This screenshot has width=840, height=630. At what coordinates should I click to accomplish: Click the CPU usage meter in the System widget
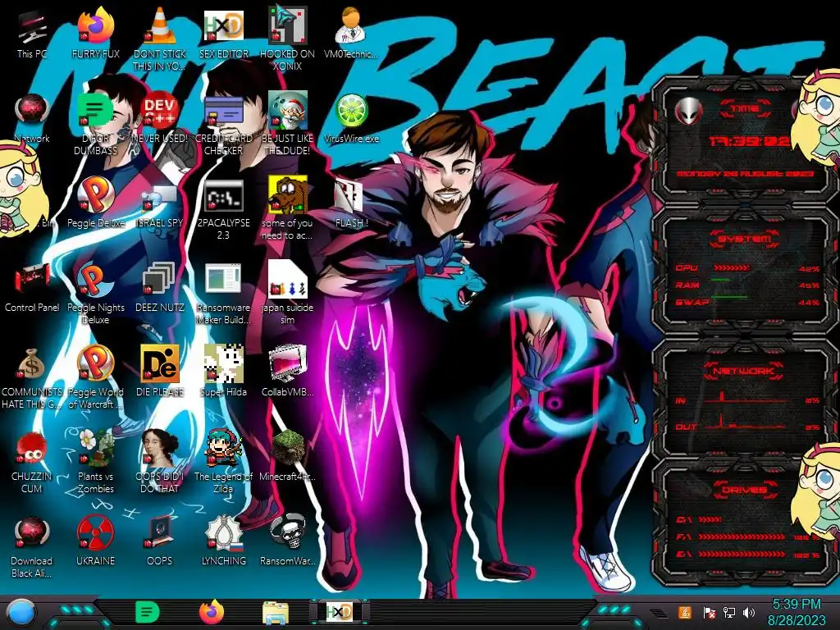click(x=747, y=268)
